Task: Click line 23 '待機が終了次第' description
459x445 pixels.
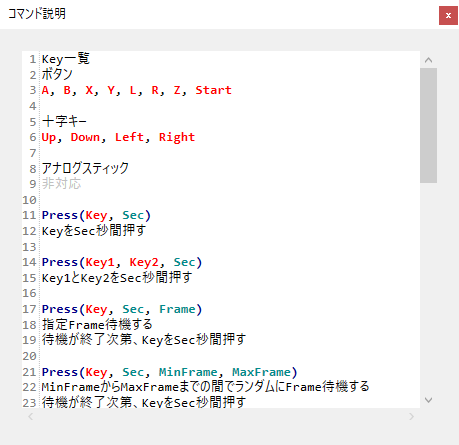Action: (144, 403)
